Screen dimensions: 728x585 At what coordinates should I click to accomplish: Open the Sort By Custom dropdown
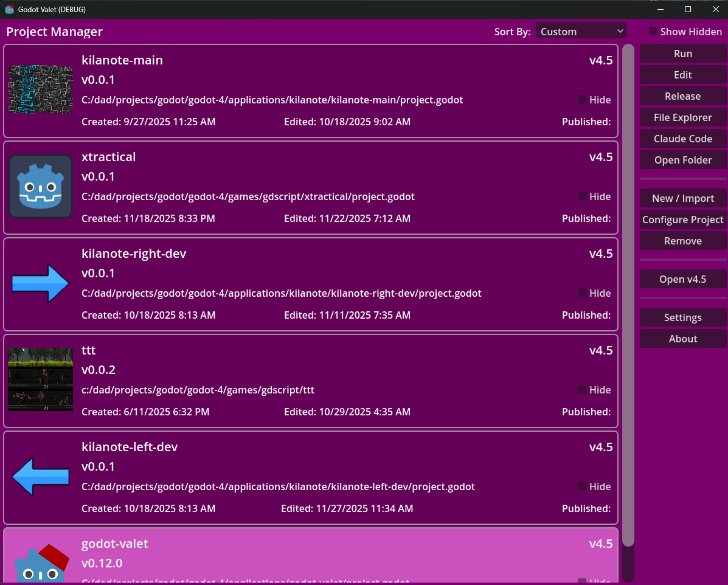pyautogui.click(x=581, y=31)
